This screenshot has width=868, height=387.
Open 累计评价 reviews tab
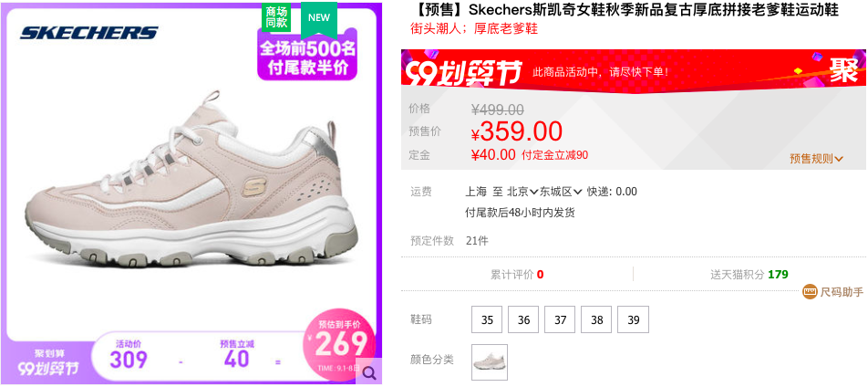point(517,274)
